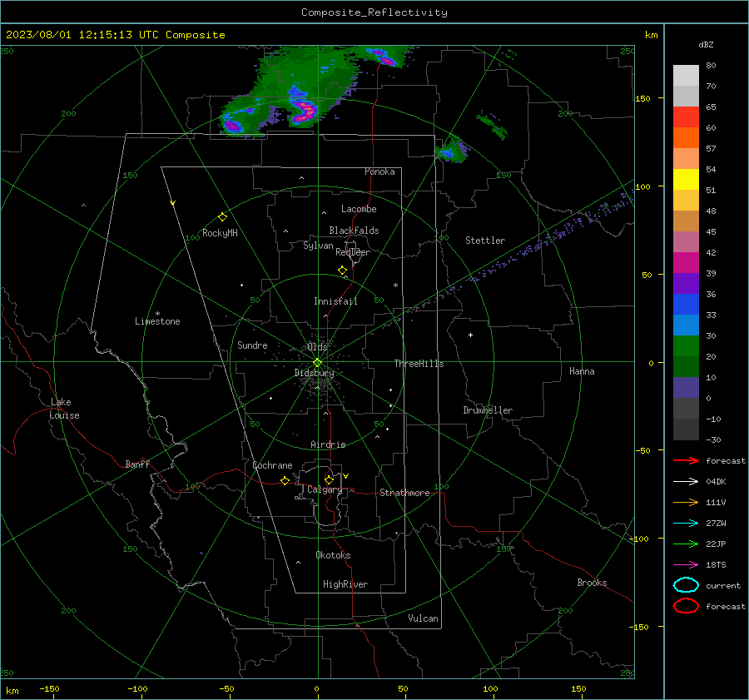The height and width of the screenshot is (700, 749).
Task: Select the 0 dBZ purple color swatch
Action: tap(686, 387)
